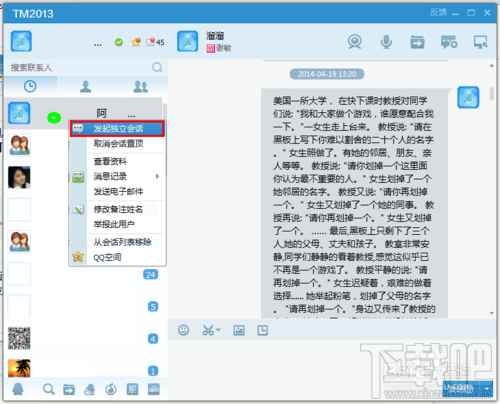Screen dimensions: 500x404
Task: Switch to the groups tab
Action: click(140, 86)
